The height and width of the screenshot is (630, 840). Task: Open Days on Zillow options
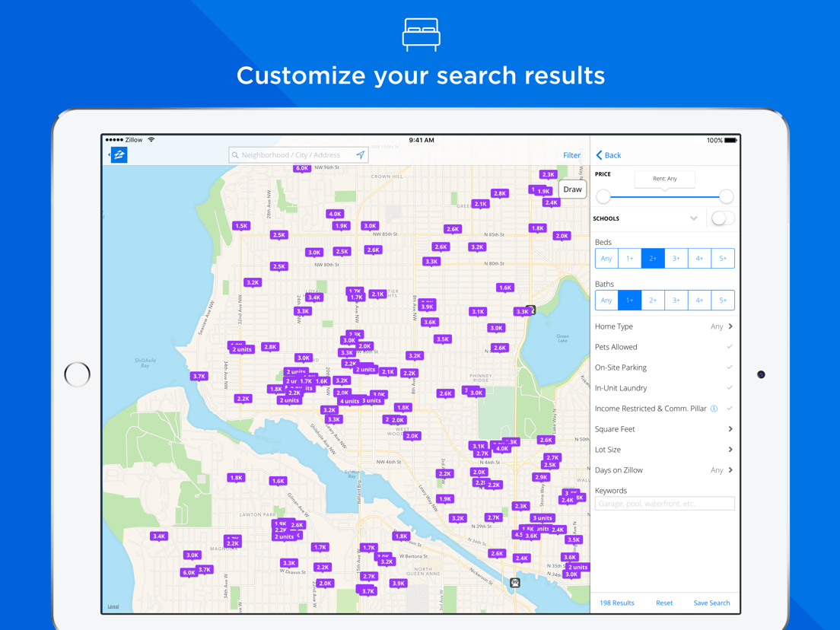664,469
